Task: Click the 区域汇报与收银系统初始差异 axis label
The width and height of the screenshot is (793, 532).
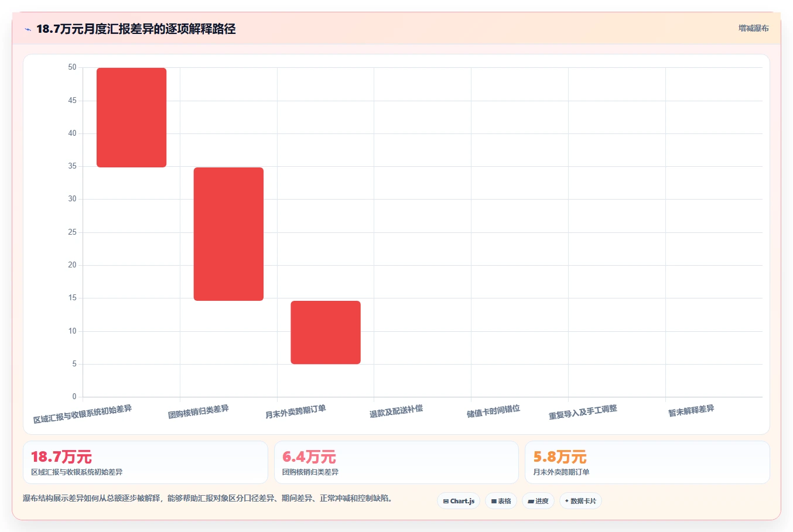Action: (x=83, y=414)
